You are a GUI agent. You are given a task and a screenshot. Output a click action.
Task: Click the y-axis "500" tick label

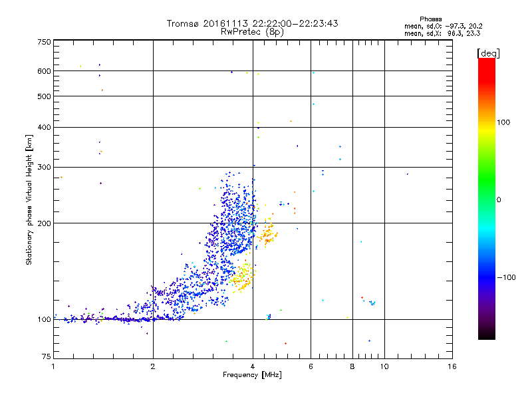coord(45,96)
